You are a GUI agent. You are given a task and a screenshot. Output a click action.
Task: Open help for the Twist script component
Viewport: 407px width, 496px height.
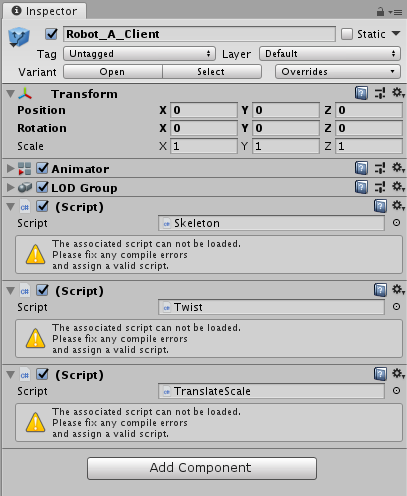(x=380, y=290)
